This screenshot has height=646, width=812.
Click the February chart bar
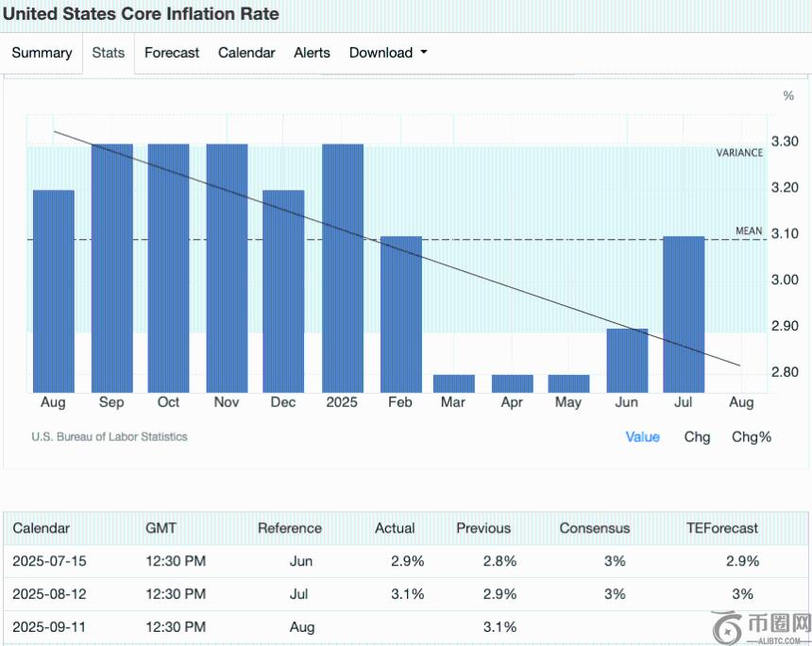[401, 314]
